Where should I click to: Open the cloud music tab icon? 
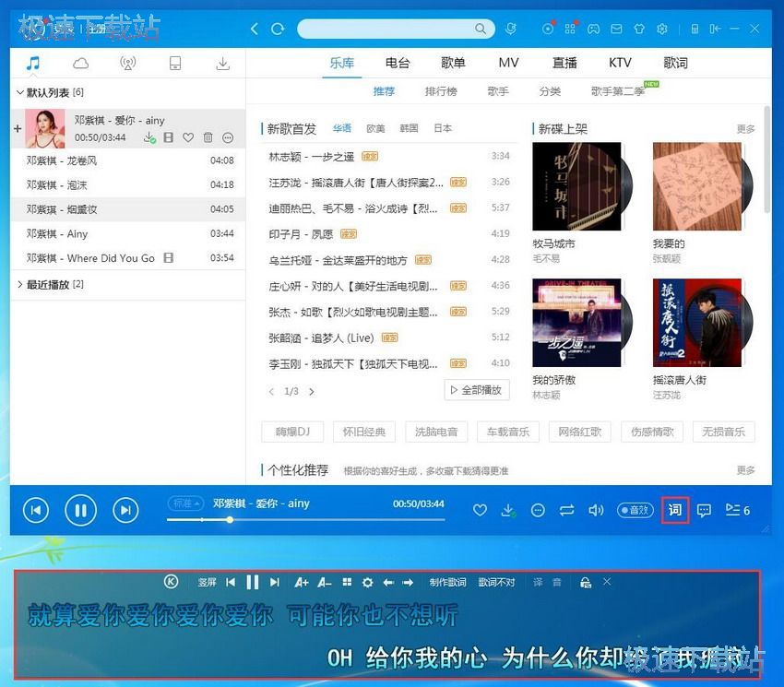tap(80, 64)
